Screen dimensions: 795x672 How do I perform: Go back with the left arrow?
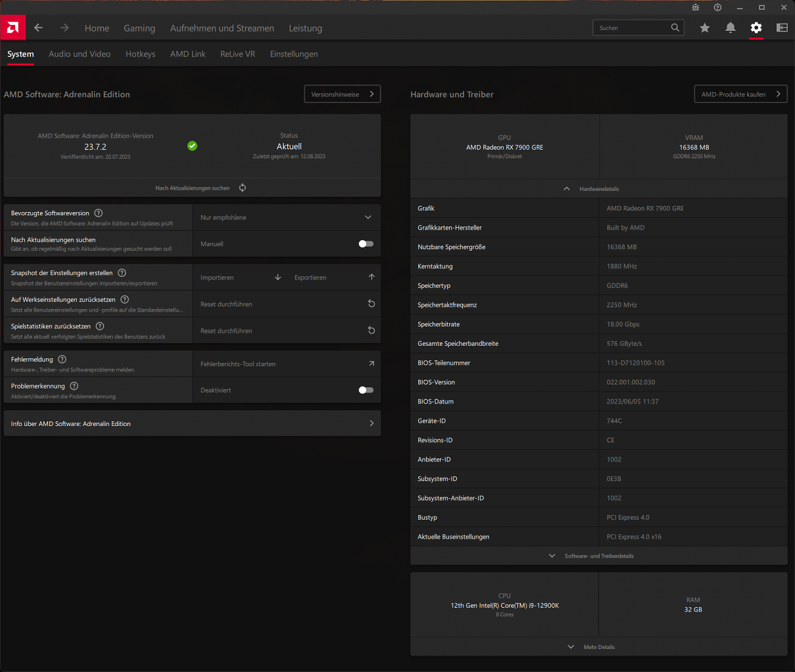click(38, 28)
